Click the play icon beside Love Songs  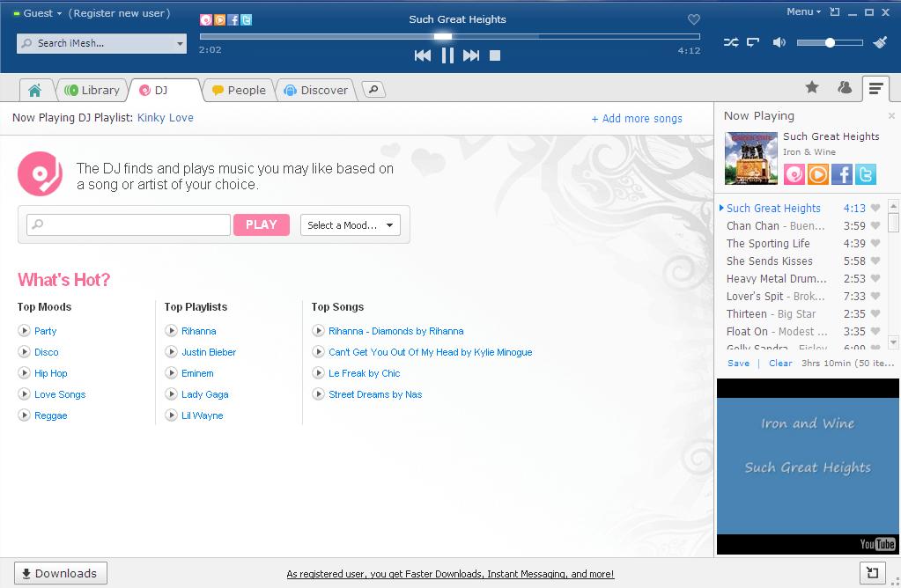[x=24, y=394]
